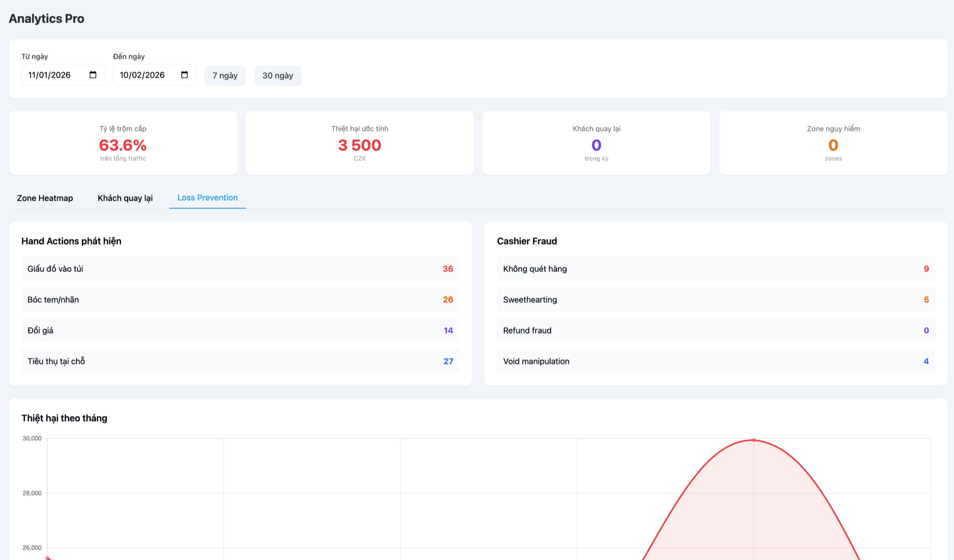Viewport: 954px width, 560px height.
Task: Select the "Tiêu thụ tại chỗ" row
Action: (x=240, y=361)
